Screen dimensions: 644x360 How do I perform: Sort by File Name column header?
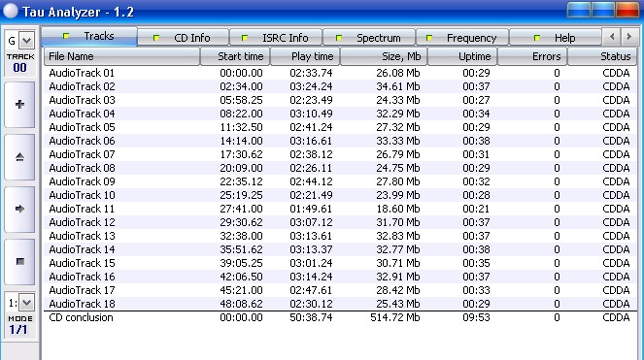tap(121, 56)
